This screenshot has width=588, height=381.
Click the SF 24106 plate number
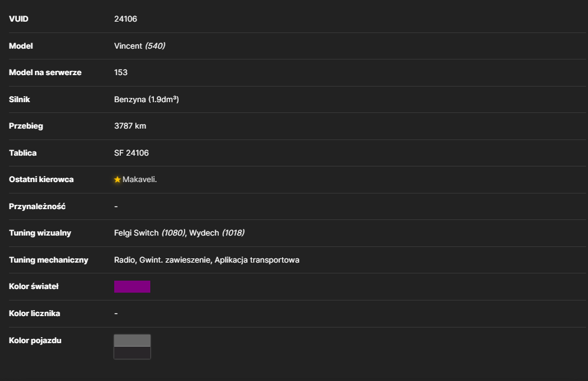tap(131, 153)
